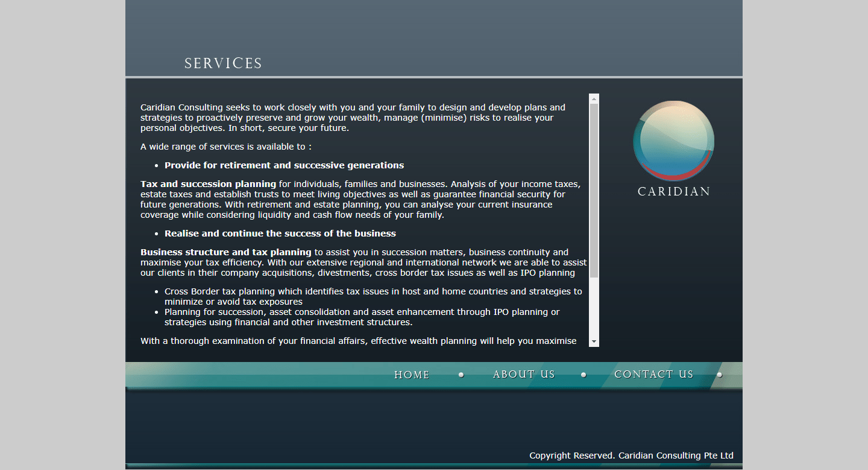Click the Copyright Reserved footer text
Screen dimensions: 868x470
631,456
